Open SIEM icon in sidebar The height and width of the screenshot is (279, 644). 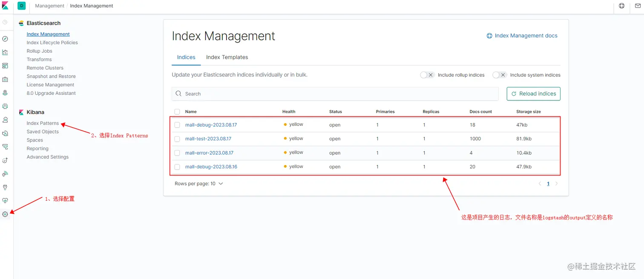pos(5,174)
